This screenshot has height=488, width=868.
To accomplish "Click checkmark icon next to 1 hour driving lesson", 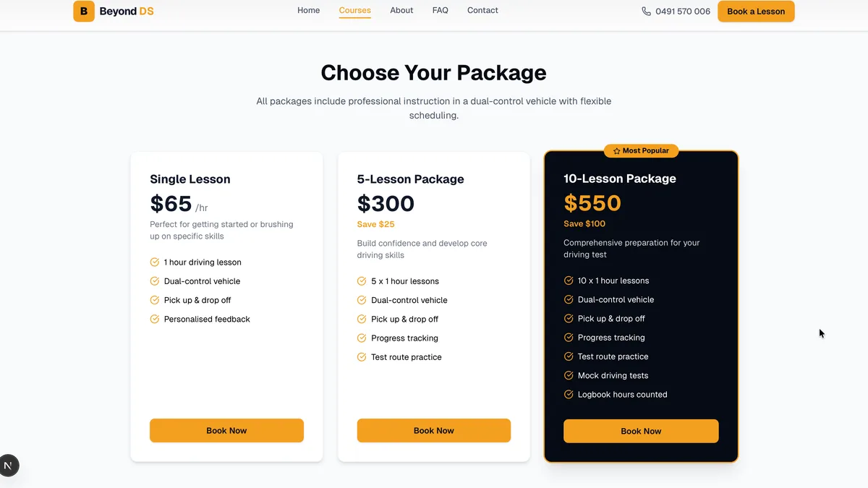I will click(x=155, y=262).
